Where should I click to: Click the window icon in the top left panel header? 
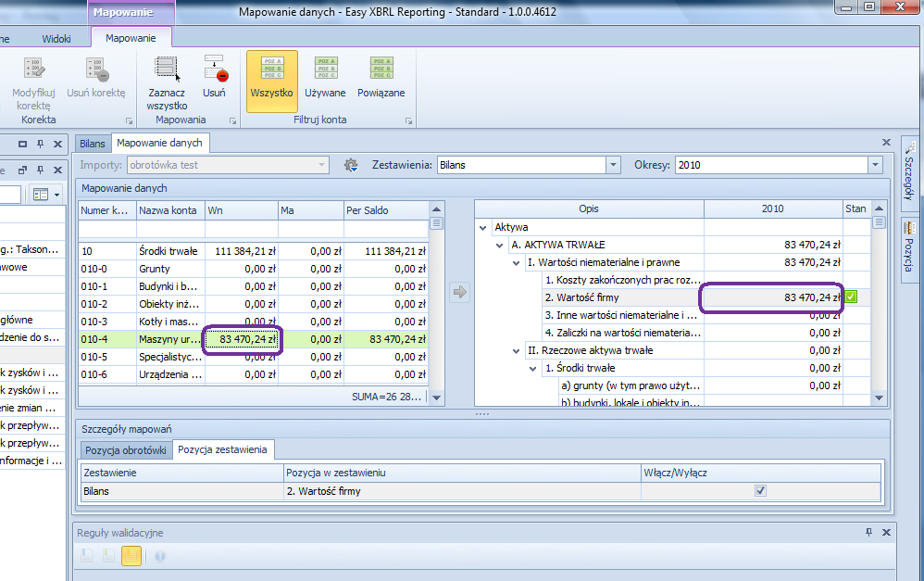(22, 144)
